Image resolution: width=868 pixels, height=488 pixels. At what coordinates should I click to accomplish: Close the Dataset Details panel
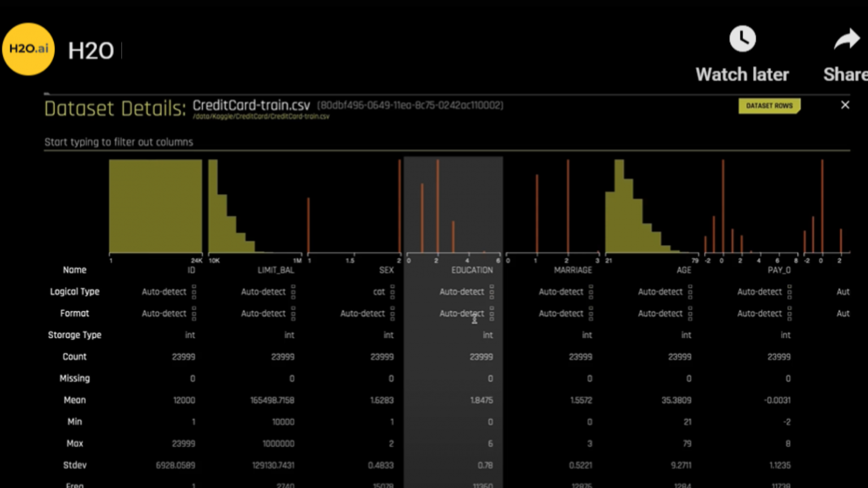845,105
